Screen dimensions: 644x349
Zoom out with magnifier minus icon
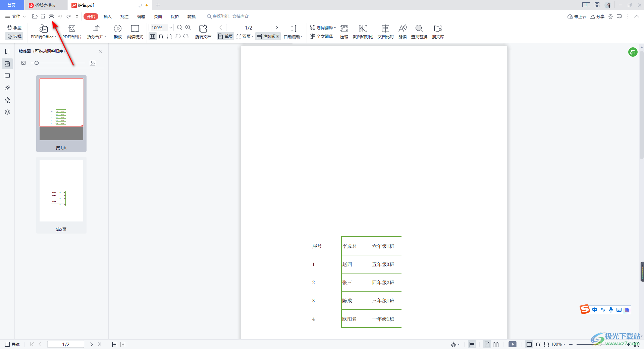[x=180, y=28]
